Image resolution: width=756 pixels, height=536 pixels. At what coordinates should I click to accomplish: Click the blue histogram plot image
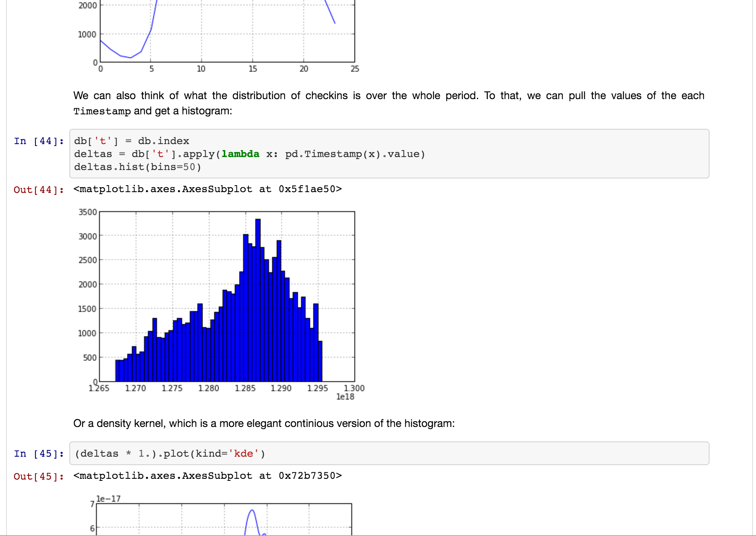coord(221,304)
